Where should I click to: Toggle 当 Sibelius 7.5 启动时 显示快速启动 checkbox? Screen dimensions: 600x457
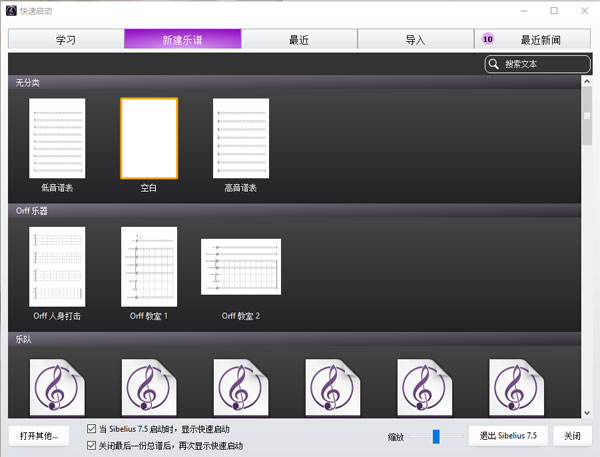click(92, 429)
